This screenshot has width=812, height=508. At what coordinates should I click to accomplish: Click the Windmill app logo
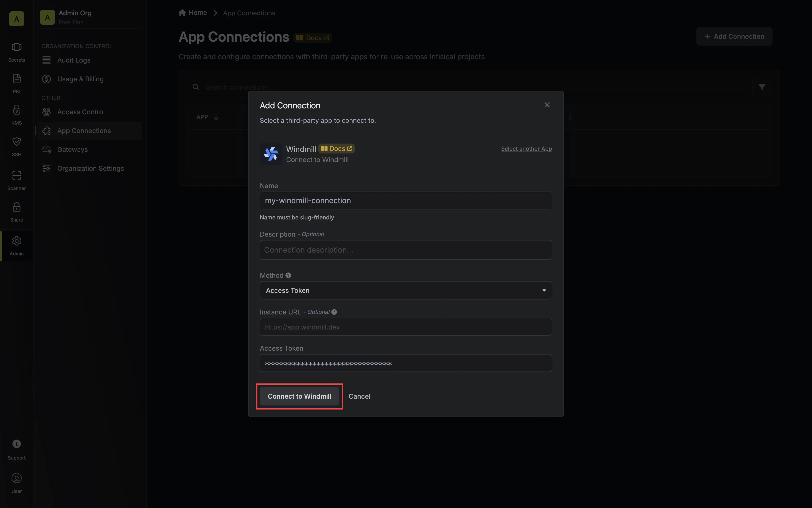click(x=271, y=154)
